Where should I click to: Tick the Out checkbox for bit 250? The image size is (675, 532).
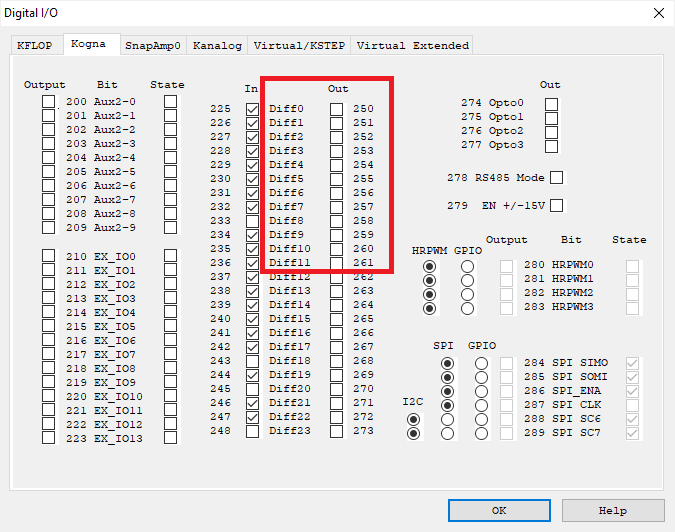(x=337, y=109)
